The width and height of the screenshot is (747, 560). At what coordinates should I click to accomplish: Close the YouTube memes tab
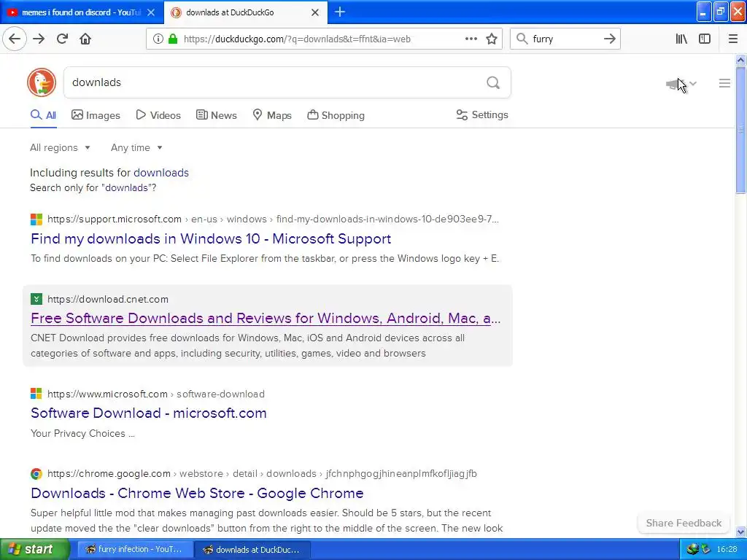tap(151, 12)
